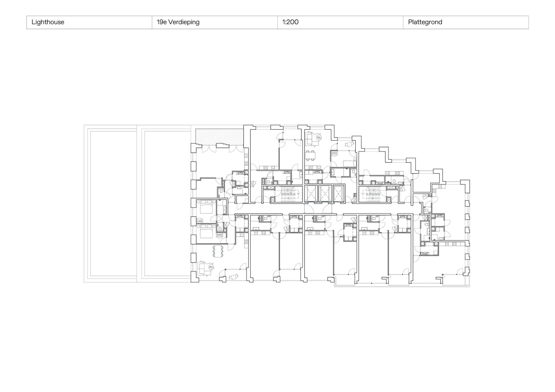The image size is (555, 392).
Task: Click the armchair symbol in the top-right apartment
Action: coord(349,144)
